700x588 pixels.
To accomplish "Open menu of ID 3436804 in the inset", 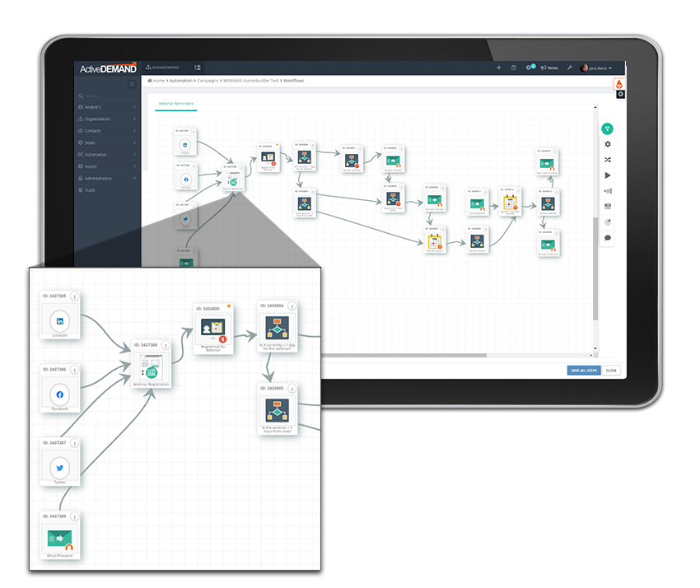I will click(292, 306).
